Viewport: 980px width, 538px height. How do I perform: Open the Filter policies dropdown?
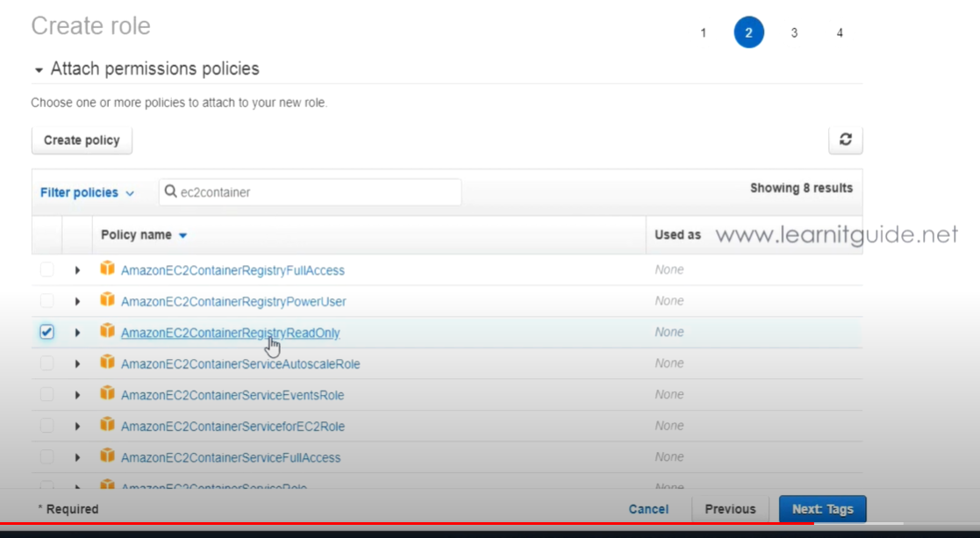point(87,192)
